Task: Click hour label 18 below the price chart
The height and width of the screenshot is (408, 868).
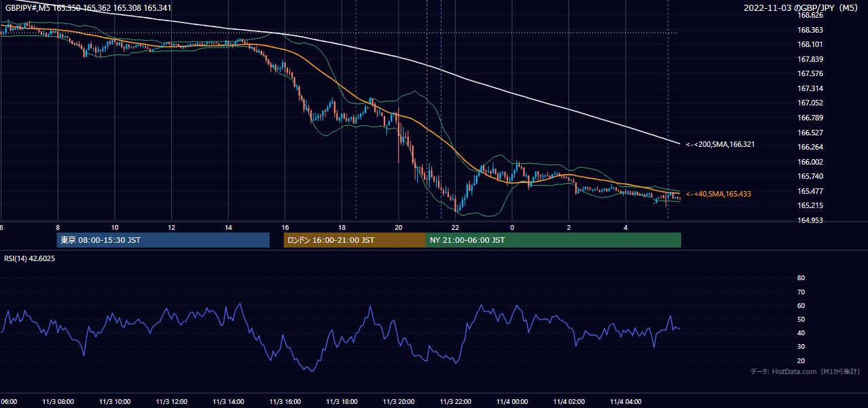Action: (x=342, y=227)
